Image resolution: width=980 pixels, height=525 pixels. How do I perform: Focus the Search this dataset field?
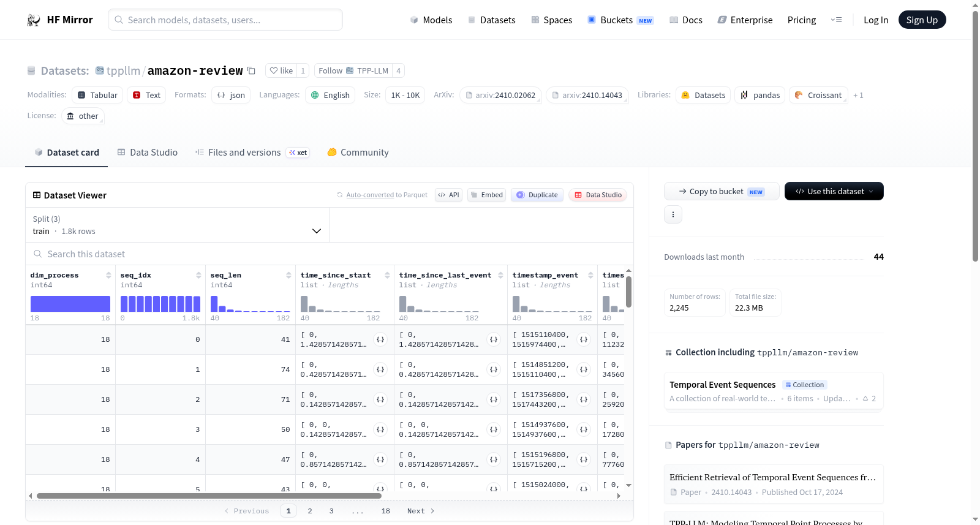[x=330, y=254]
